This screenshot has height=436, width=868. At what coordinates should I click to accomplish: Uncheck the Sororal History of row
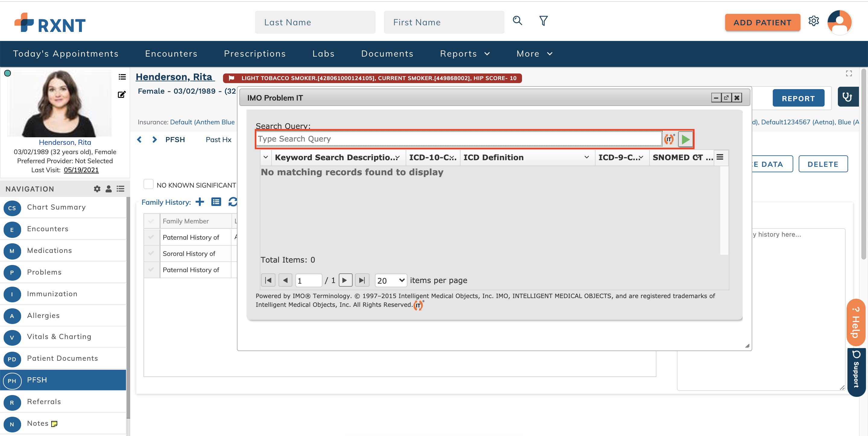pos(151,254)
